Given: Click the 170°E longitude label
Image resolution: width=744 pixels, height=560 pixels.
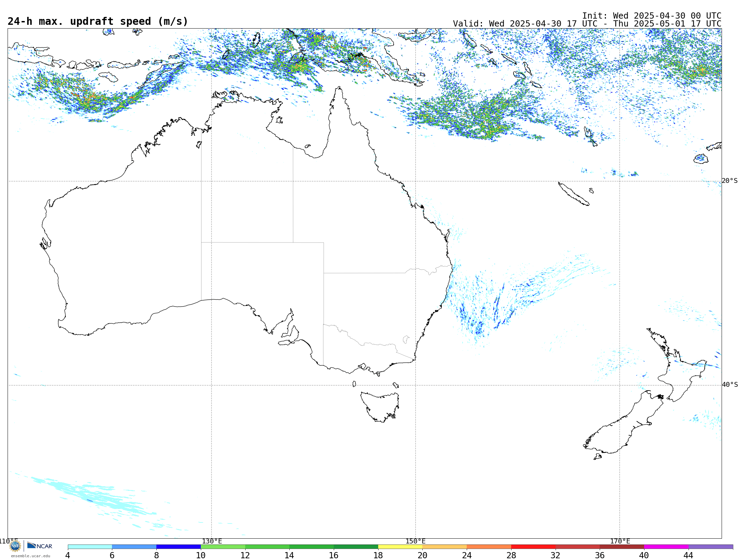Looking at the screenshot, I should (x=620, y=541).
